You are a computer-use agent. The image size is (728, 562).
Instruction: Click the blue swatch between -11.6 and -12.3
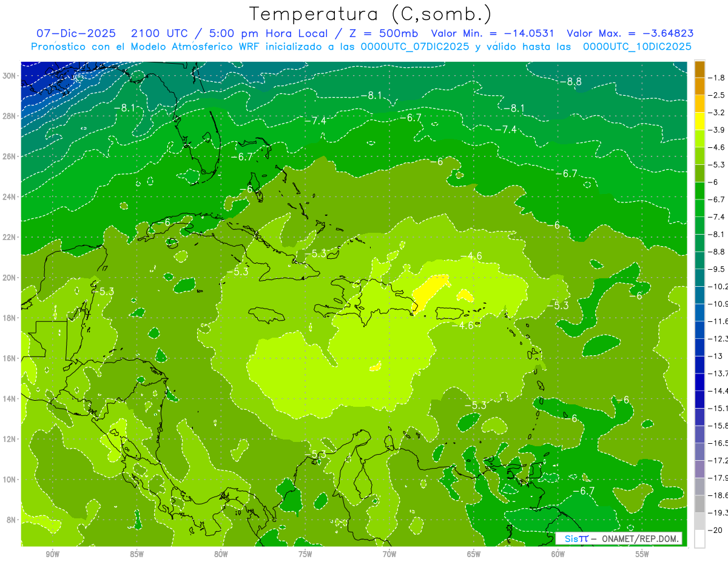click(x=700, y=330)
